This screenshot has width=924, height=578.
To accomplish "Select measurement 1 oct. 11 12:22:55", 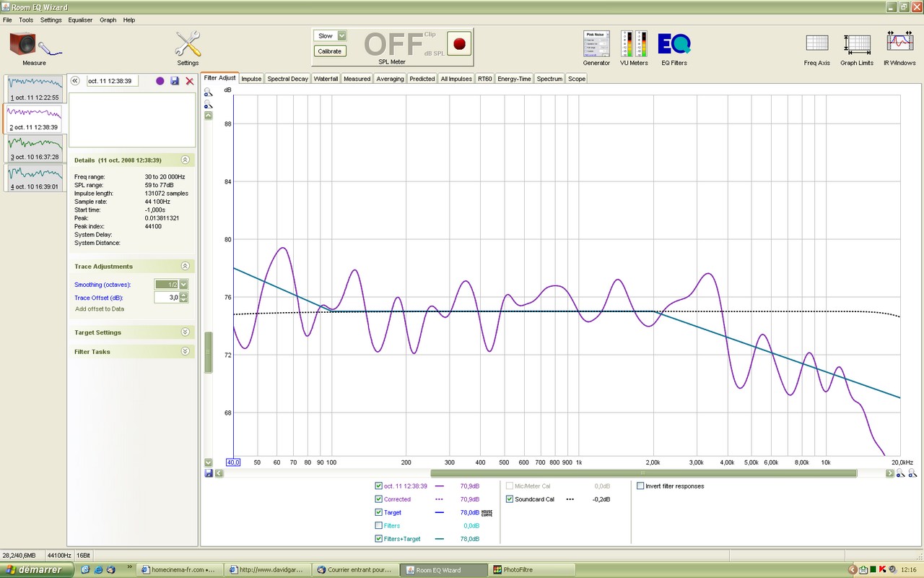I will (34, 89).
